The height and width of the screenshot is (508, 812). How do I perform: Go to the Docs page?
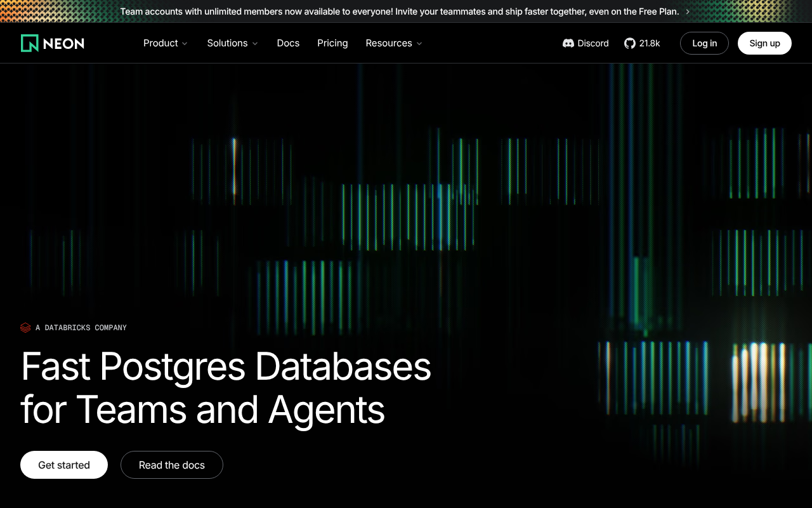[288, 43]
